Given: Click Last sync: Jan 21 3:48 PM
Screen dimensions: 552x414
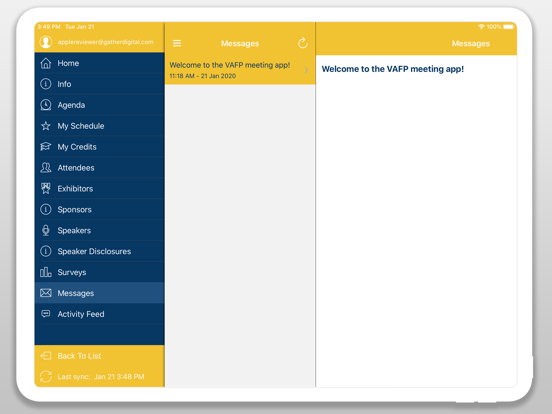Looking at the screenshot, I should (x=101, y=377).
